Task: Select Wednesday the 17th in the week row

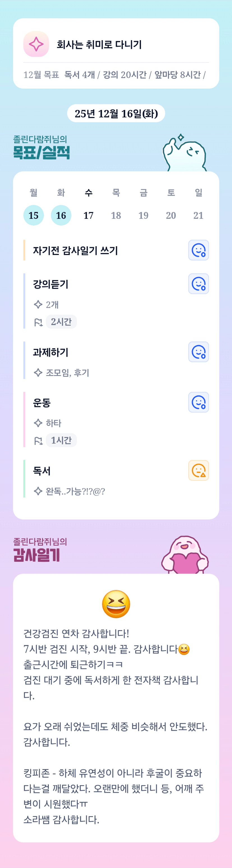Action: point(88,215)
